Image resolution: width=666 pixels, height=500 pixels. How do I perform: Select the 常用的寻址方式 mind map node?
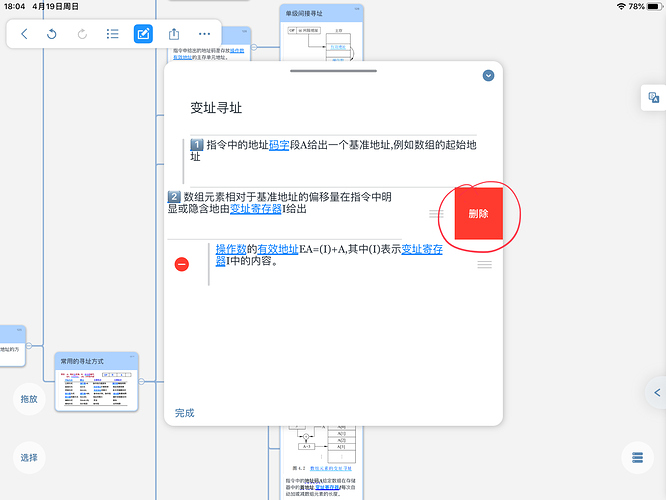tap(96, 381)
